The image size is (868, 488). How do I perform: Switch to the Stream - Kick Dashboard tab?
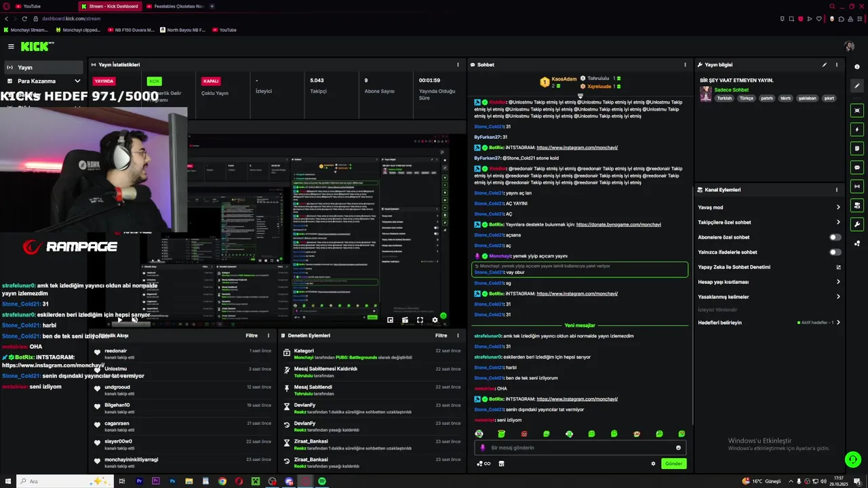tap(108, 6)
